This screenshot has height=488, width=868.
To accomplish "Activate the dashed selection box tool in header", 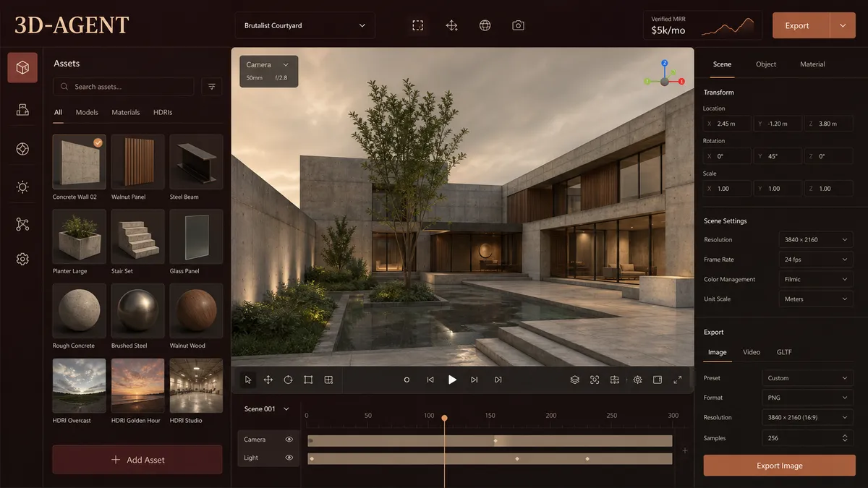I will point(418,25).
